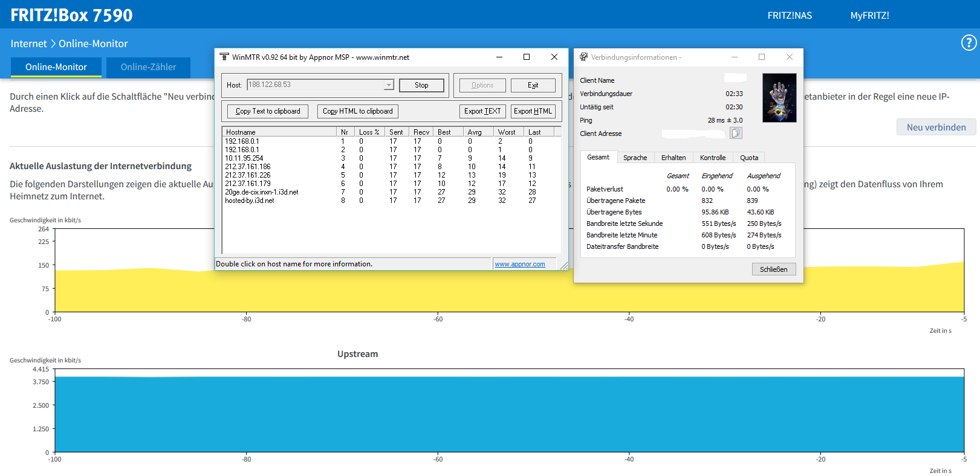The width and height of the screenshot is (980, 476).
Task: Select hop row 10.11.95.254
Action: (391, 158)
